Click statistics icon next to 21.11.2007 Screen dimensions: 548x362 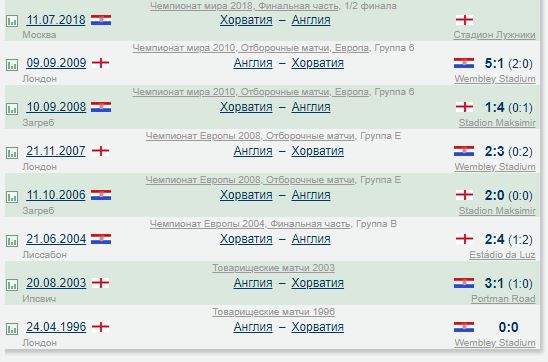12,153
